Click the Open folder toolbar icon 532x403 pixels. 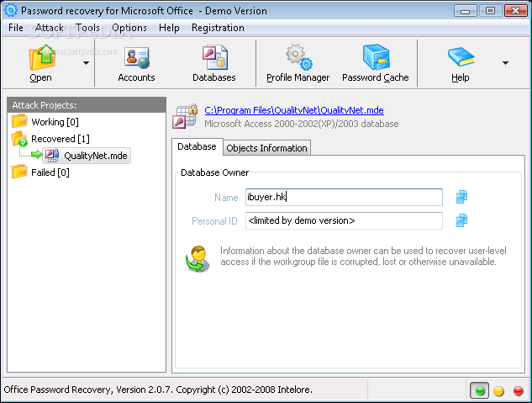point(41,58)
